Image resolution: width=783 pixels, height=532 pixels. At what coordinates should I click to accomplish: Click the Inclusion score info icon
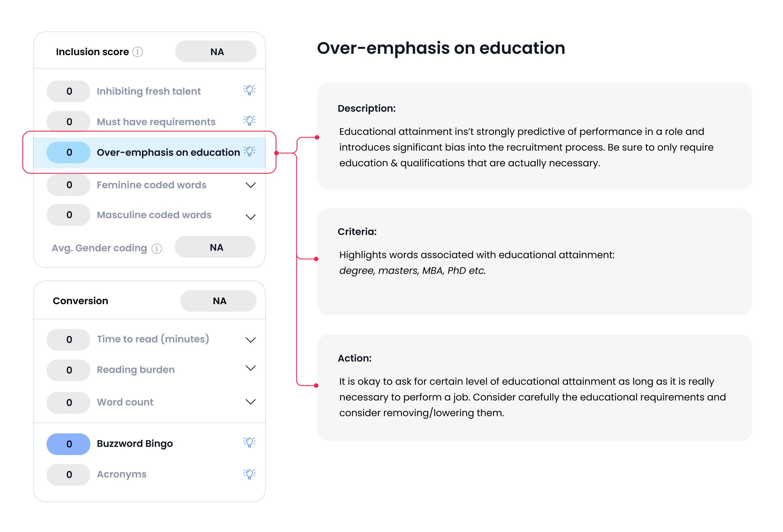137,52
